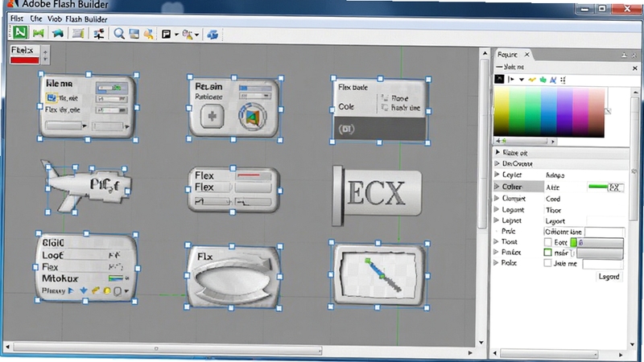Click the yellow checkmark icon in the panel

(532, 80)
